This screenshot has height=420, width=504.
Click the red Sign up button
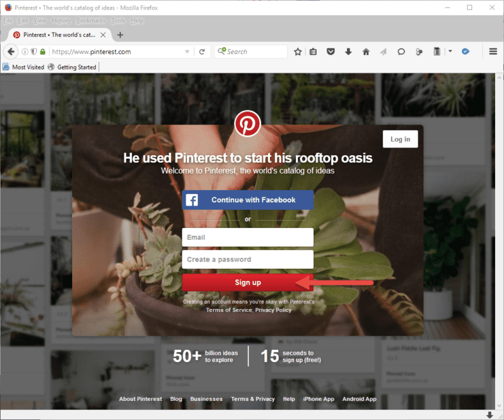[248, 282]
